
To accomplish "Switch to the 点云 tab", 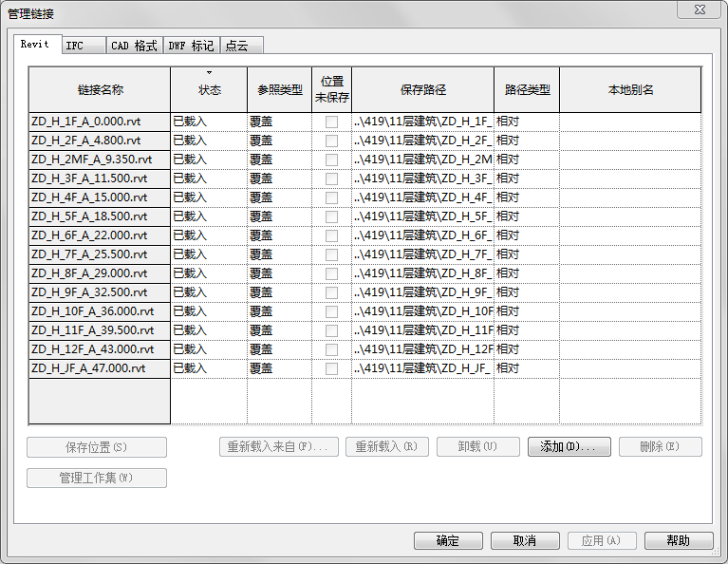I will [x=238, y=46].
